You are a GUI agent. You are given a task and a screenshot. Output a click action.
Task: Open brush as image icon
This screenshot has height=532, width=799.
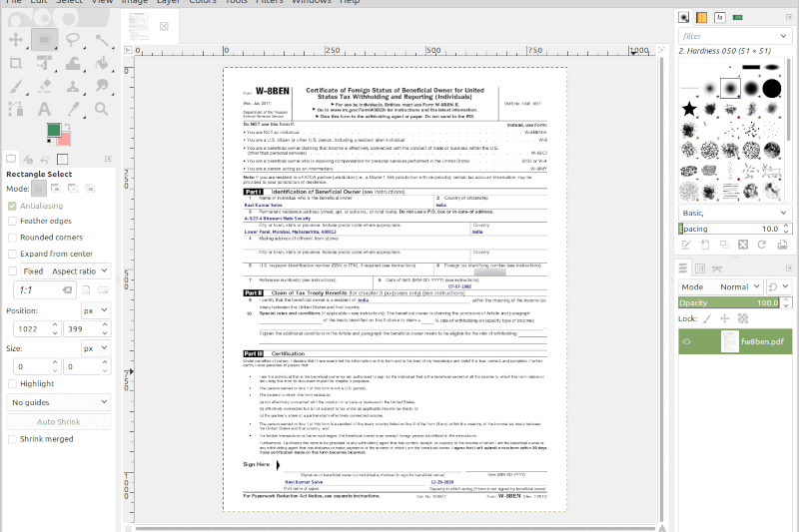pos(782,245)
